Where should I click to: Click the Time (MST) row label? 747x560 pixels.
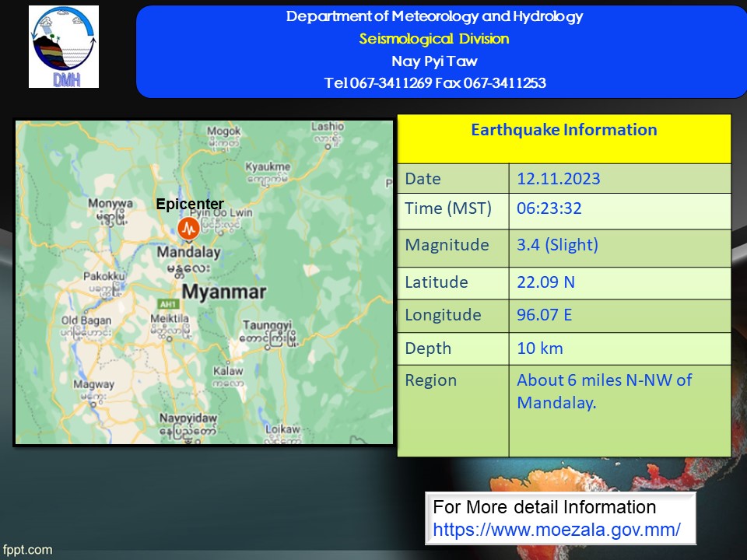(x=448, y=208)
